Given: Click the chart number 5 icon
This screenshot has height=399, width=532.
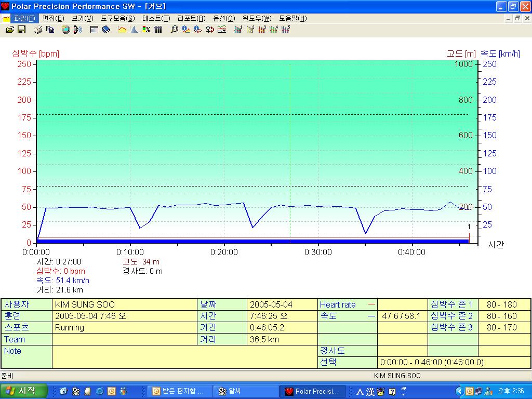Looking at the screenshot, I should [x=286, y=30].
